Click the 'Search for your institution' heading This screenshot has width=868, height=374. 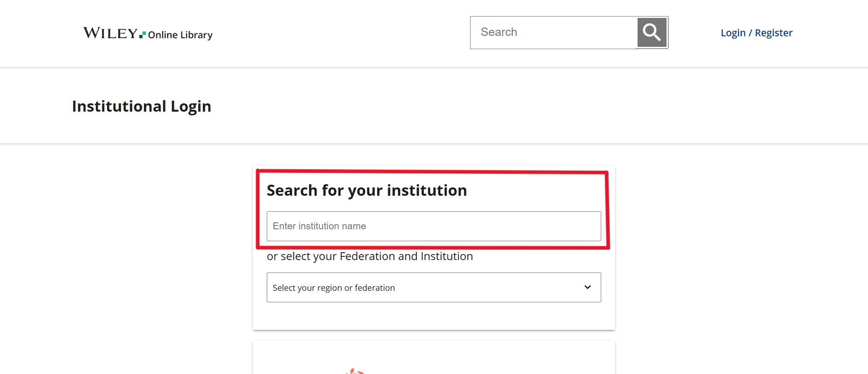[367, 191]
